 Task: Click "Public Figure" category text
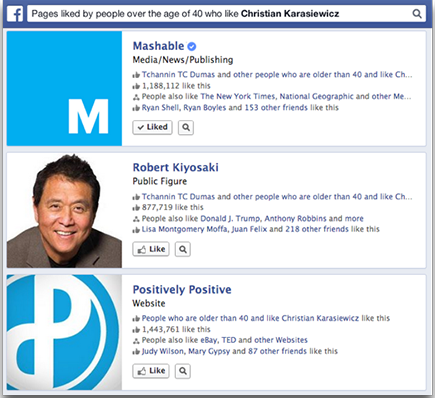tap(160, 181)
